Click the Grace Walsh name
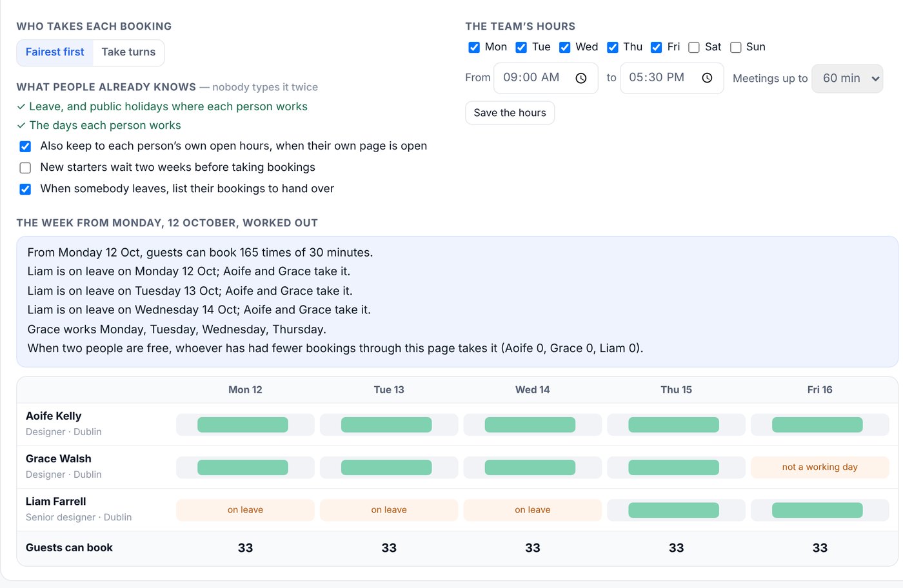 coord(59,458)
